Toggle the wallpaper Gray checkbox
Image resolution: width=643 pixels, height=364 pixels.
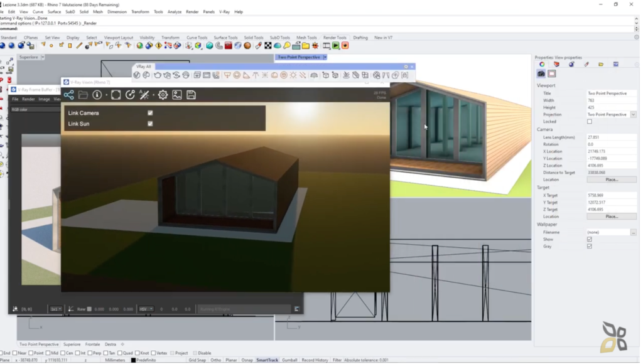point(590,247)
